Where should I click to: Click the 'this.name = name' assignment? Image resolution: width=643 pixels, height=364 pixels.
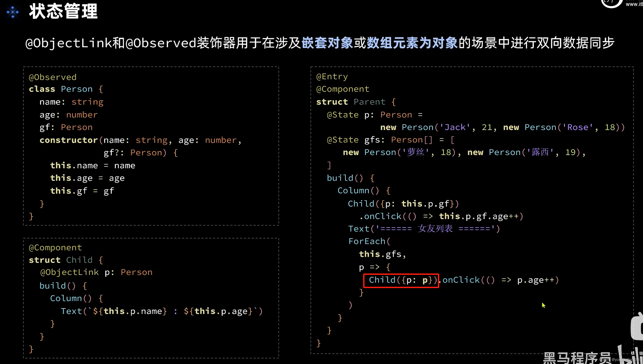pyautogui.click(x=93, y=166)
